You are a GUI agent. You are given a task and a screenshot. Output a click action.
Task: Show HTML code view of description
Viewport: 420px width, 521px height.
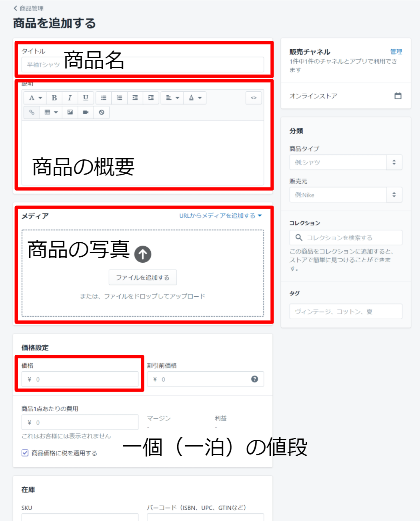[254, 98]
